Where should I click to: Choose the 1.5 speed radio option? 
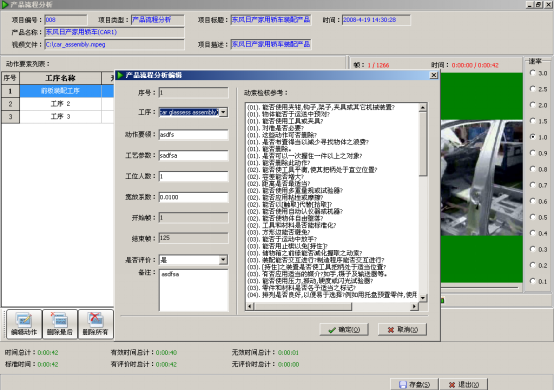(533, 121)
